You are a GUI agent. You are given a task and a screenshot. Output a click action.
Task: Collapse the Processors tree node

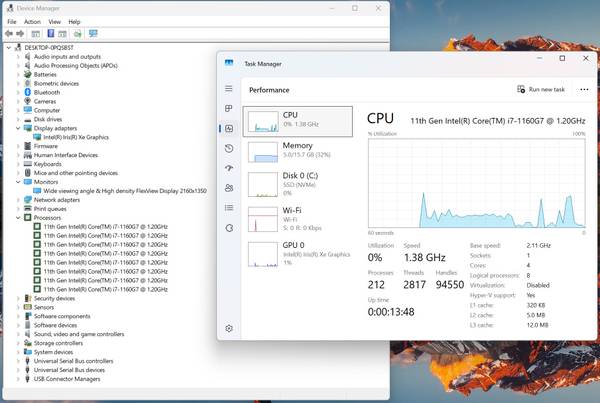(x=19, y=217)
